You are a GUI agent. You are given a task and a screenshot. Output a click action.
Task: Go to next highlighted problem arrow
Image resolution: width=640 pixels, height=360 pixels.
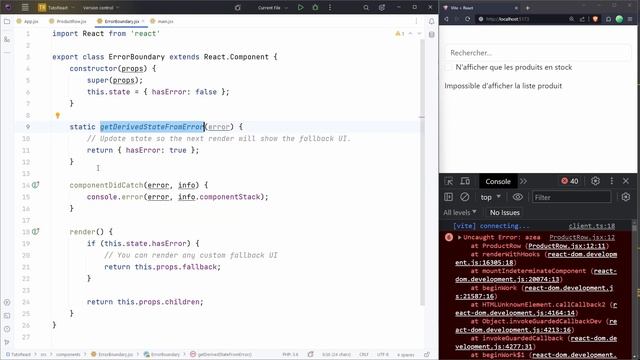click(x=419, y=33)
